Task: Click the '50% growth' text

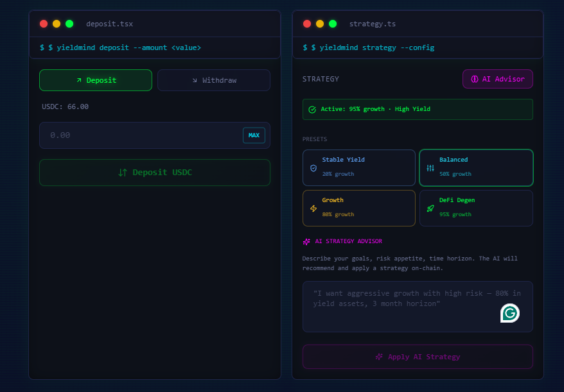Action: click(x=455, y=174)
